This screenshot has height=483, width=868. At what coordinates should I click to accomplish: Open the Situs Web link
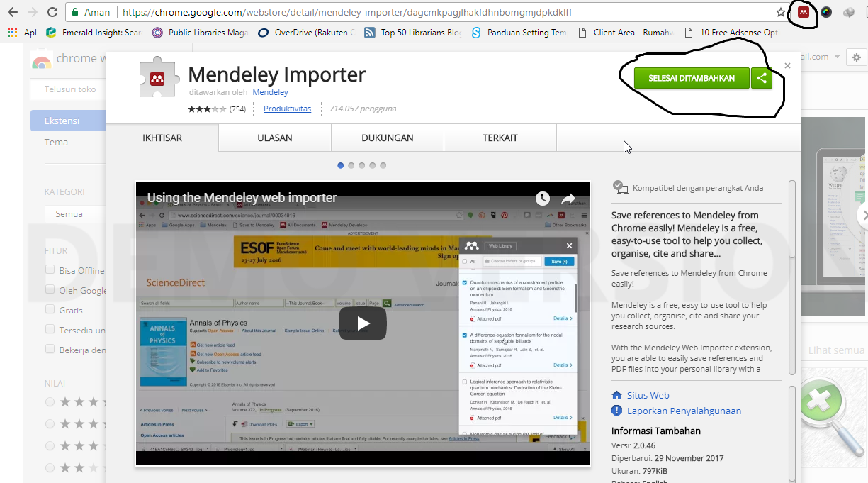(x=648, y=395)
